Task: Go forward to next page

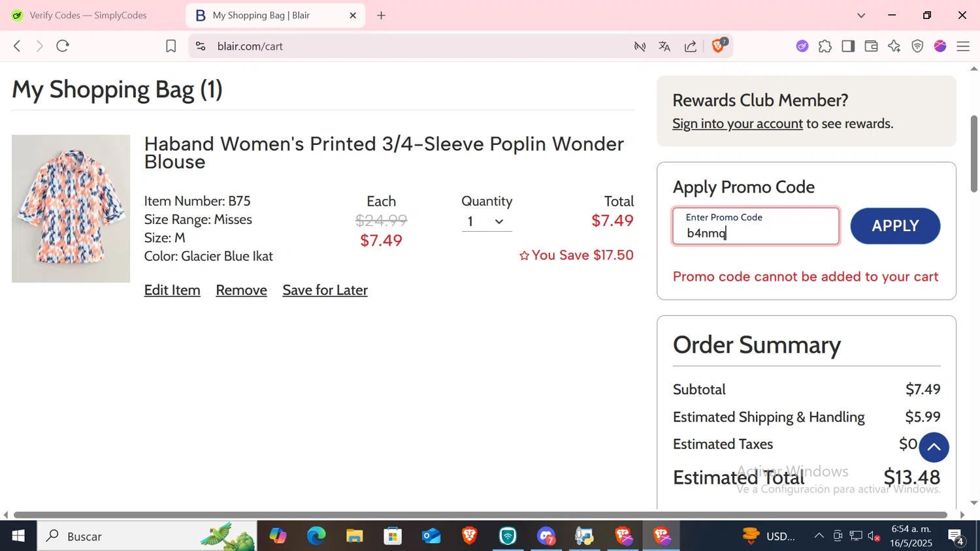Action: point(40,46)
